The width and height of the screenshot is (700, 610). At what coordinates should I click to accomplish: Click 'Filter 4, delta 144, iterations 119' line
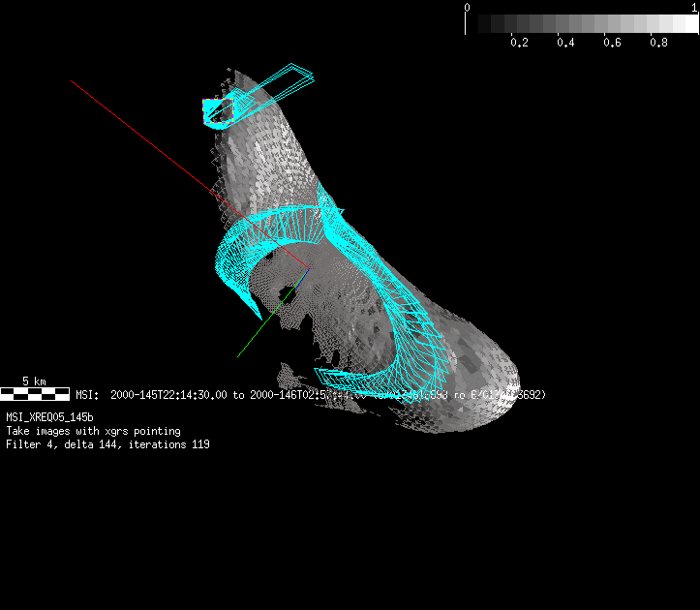[107, 444]
